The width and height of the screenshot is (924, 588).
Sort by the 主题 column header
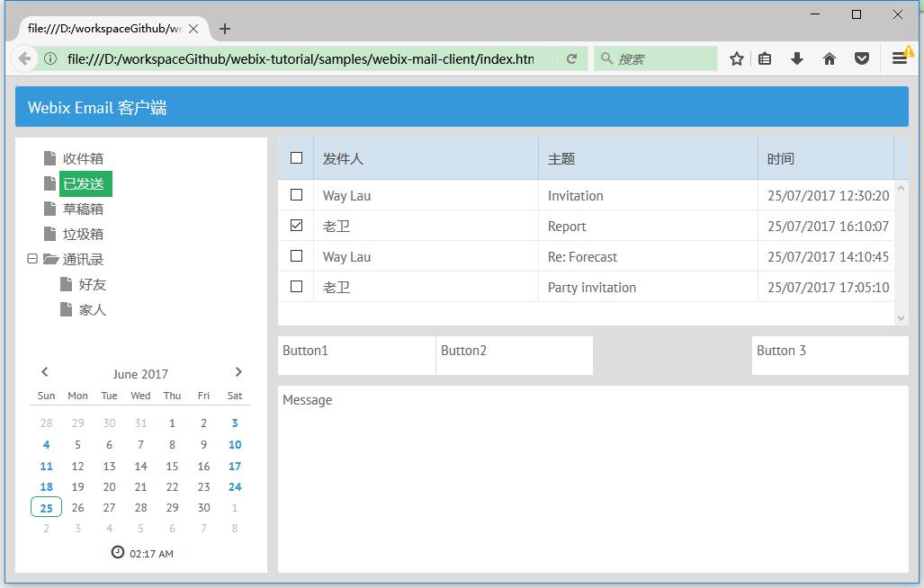[x=648, y=158]
